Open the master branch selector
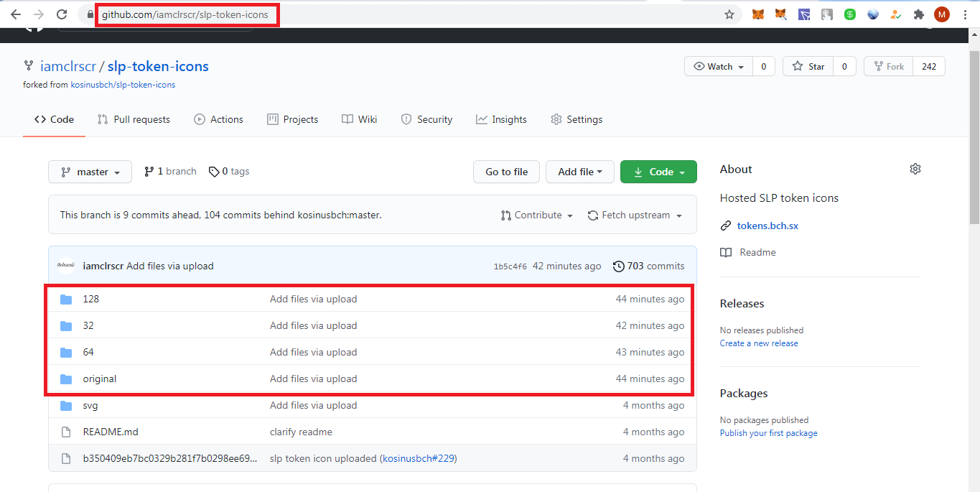The image size is (980, 492). pyautogui.click(x=90, y=172)
